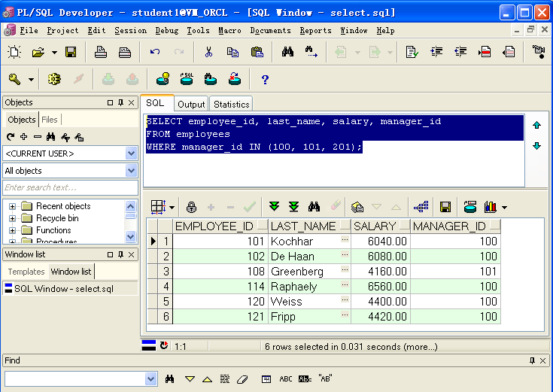
Task: Click the Log on key icon
Action: 14,79
